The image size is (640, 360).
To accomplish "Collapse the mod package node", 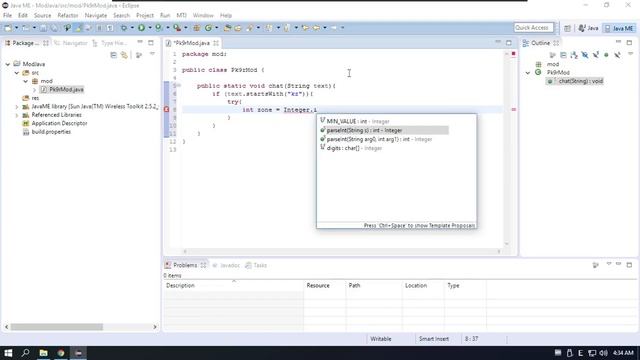I will click(x=26, y=81).
